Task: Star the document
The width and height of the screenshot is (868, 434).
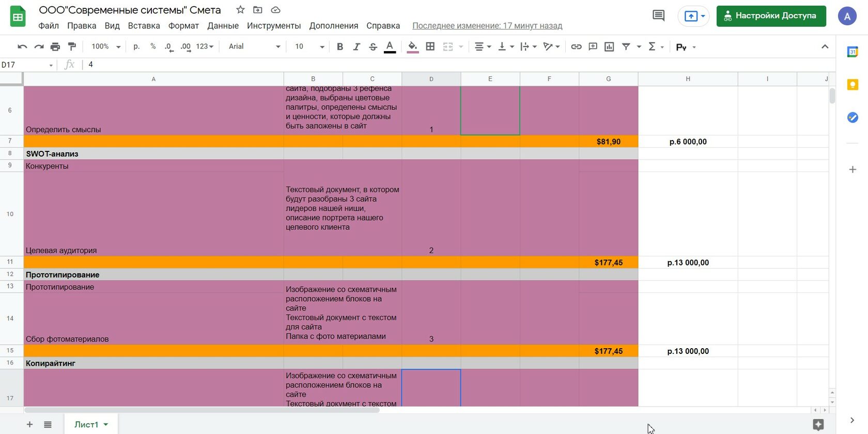Action: click(240, 10)
